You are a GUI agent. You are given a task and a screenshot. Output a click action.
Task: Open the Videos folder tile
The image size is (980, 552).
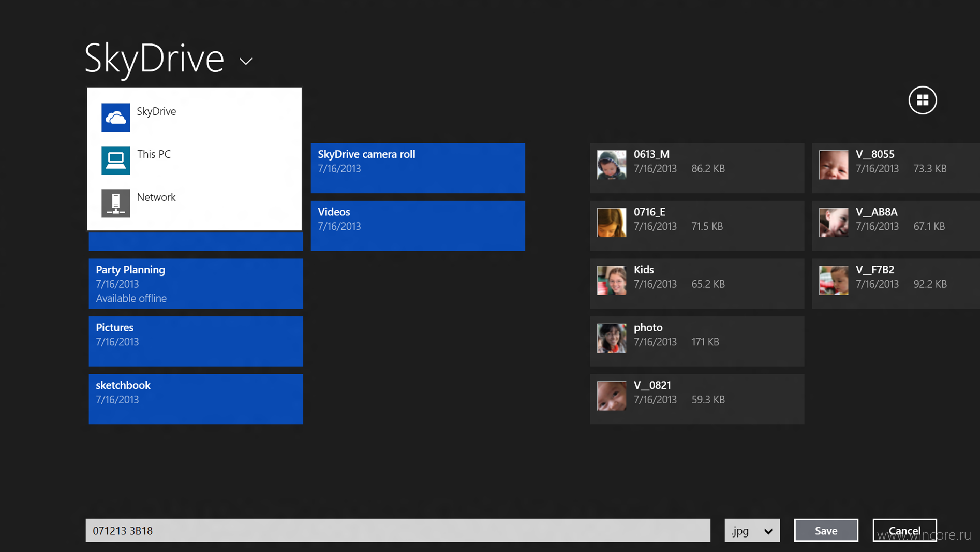[418, 226]
